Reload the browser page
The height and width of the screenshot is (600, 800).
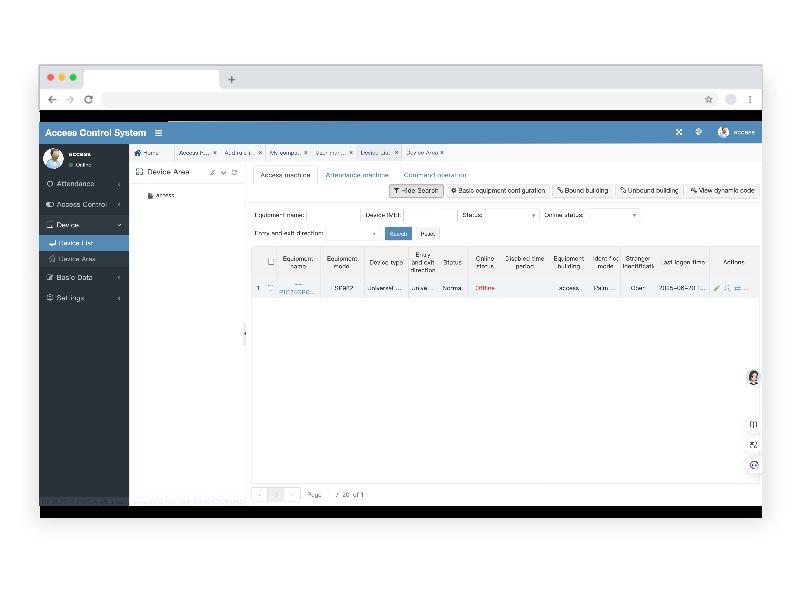point(89,100)
